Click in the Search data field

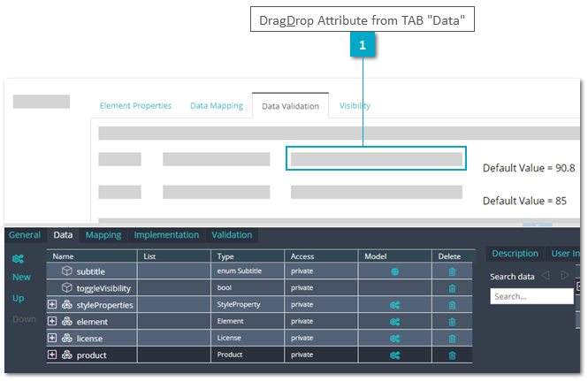point(531,297)
